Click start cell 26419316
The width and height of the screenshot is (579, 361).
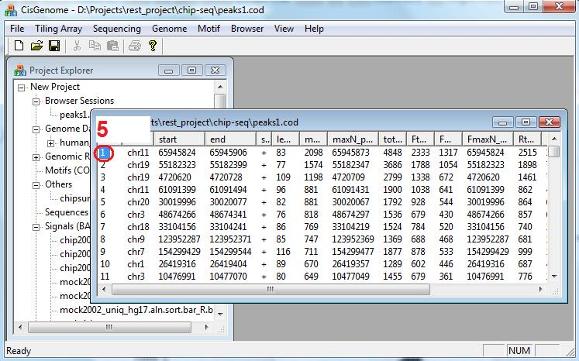click(x=177, y=264)
